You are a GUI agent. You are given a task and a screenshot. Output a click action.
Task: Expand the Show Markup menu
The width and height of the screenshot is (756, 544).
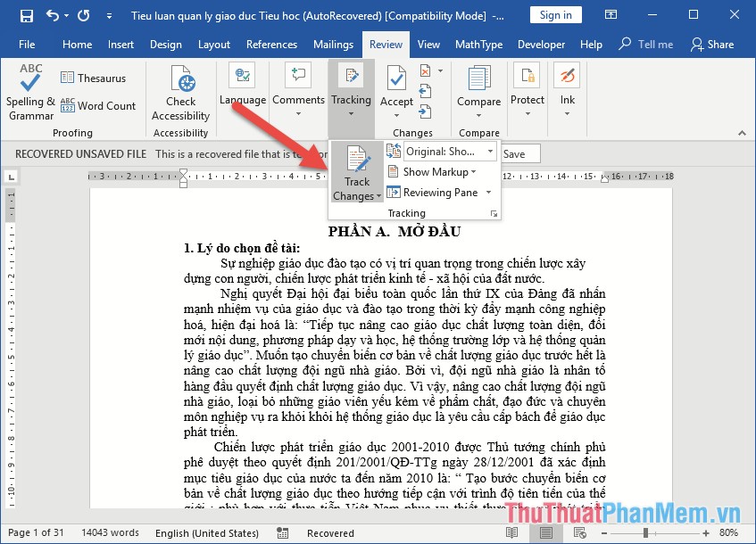432,172
